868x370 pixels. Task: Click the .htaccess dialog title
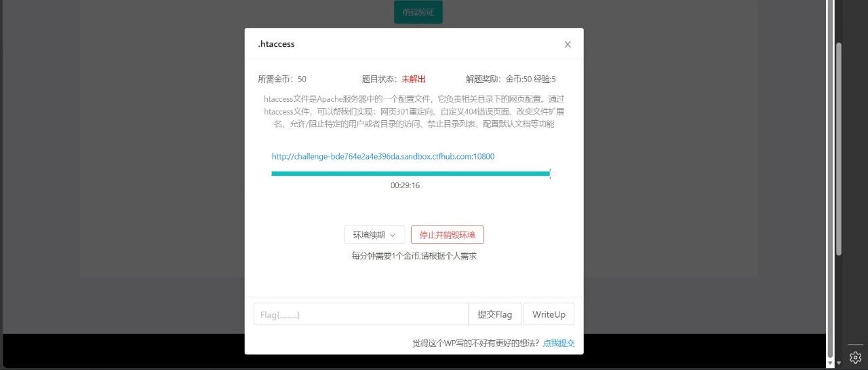click(276, 44)
